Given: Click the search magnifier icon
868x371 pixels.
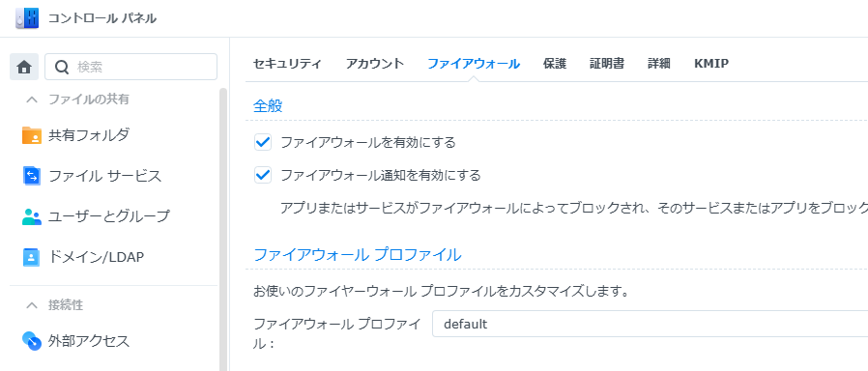Looking at the screenshot, I should (x=63, y=67).
